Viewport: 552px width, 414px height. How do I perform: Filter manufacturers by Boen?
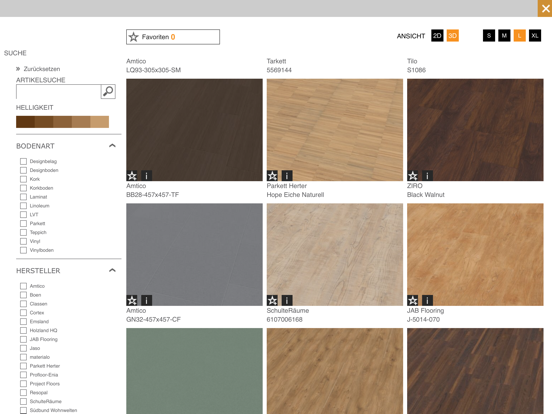23,295
